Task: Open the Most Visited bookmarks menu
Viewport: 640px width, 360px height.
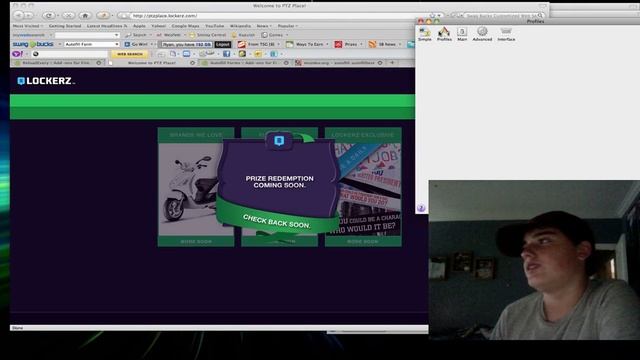Action: click(x=27, y=26)
